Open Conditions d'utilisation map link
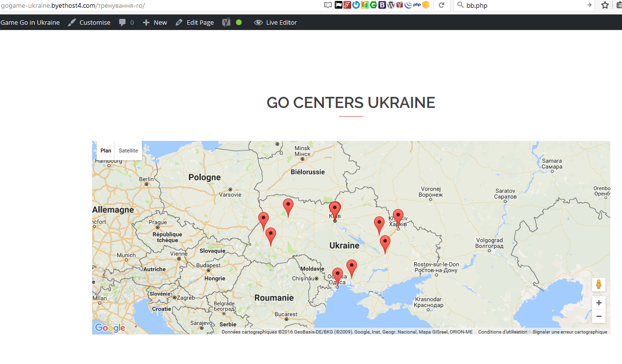Viewport: 622px width, 364px height. click(x=502, y=332)
